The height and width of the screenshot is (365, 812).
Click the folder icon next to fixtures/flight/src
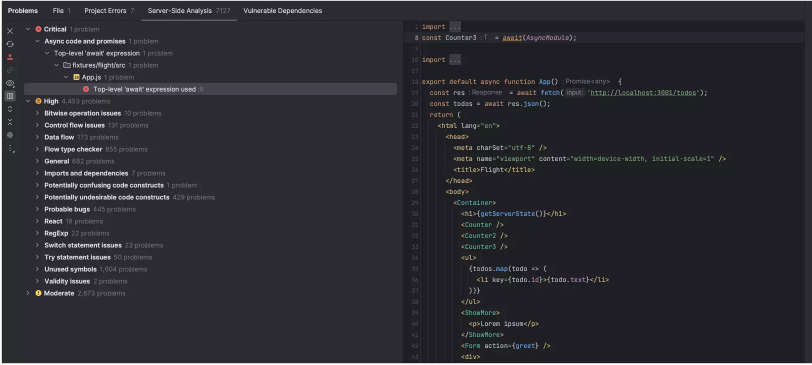pos(66,65)
